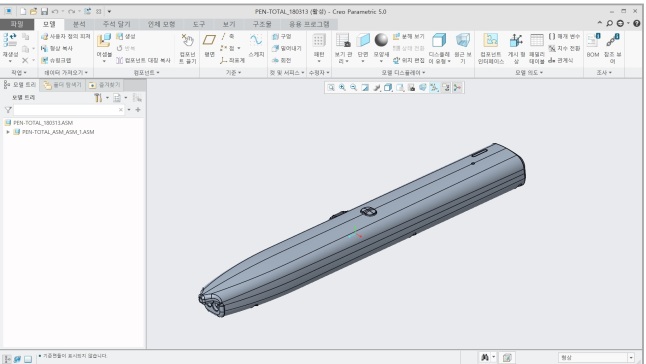This screenshot has height=364, width=646.
Task: Open the Datum (기준) group dropdown
Action: click(233, 72)
